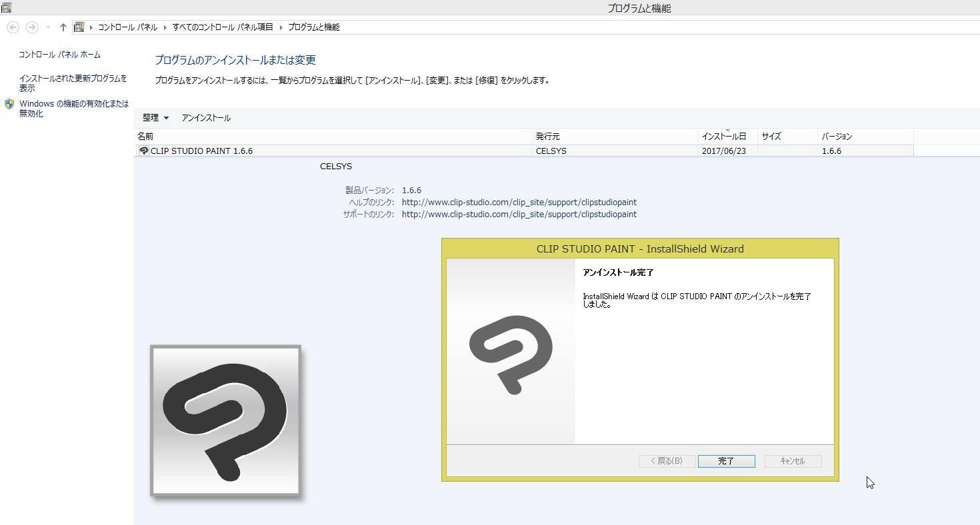Click the window icon in the title bar

(x=7, y=8)
